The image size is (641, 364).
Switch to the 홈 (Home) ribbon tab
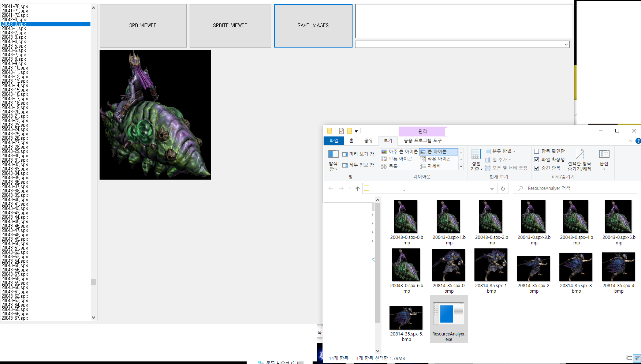(x=351, y=140)
